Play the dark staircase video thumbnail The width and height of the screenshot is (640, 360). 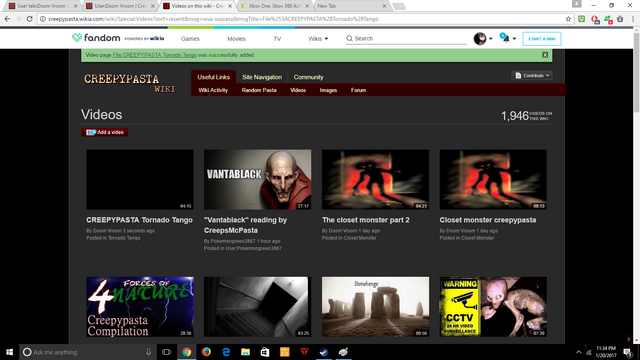point(258,307)
